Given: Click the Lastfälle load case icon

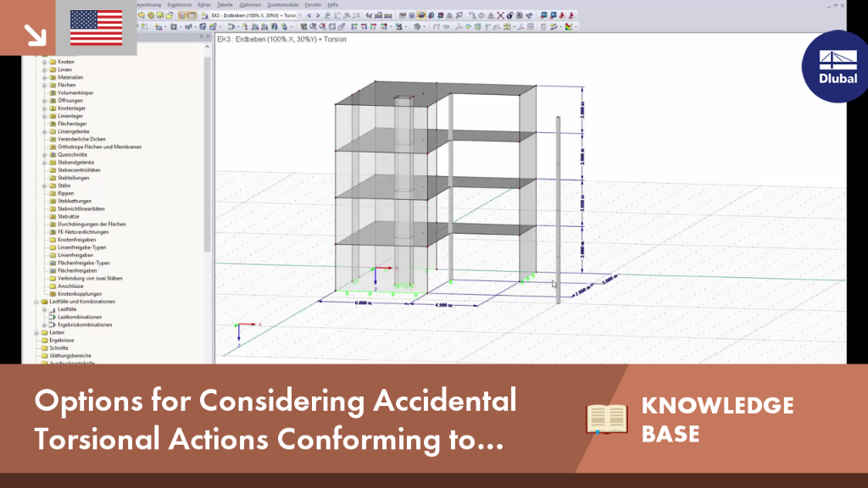Looking at the screenshot, I should pyautogui.click(x=53, y=310).
